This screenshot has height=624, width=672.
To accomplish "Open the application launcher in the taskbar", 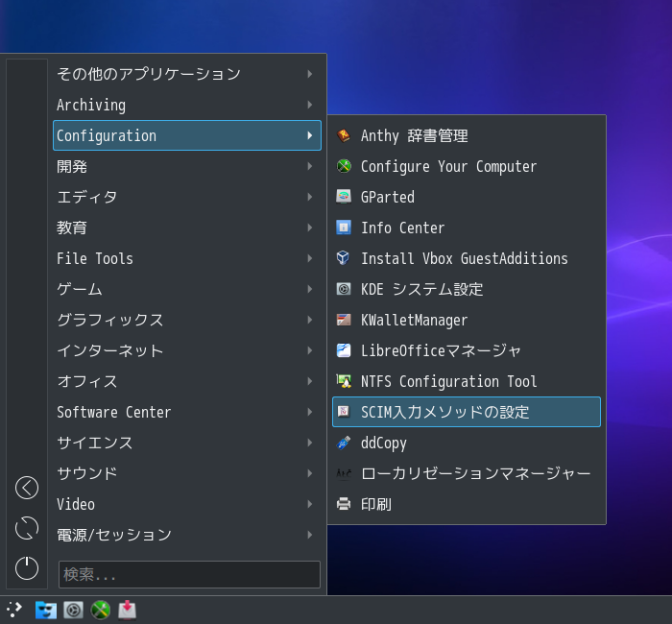I will [14, 610].
